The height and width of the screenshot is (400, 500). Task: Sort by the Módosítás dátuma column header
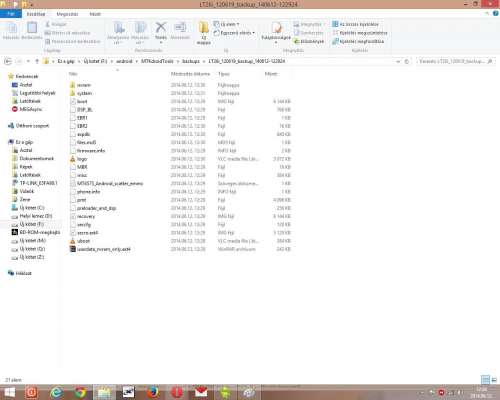(190, 74)
